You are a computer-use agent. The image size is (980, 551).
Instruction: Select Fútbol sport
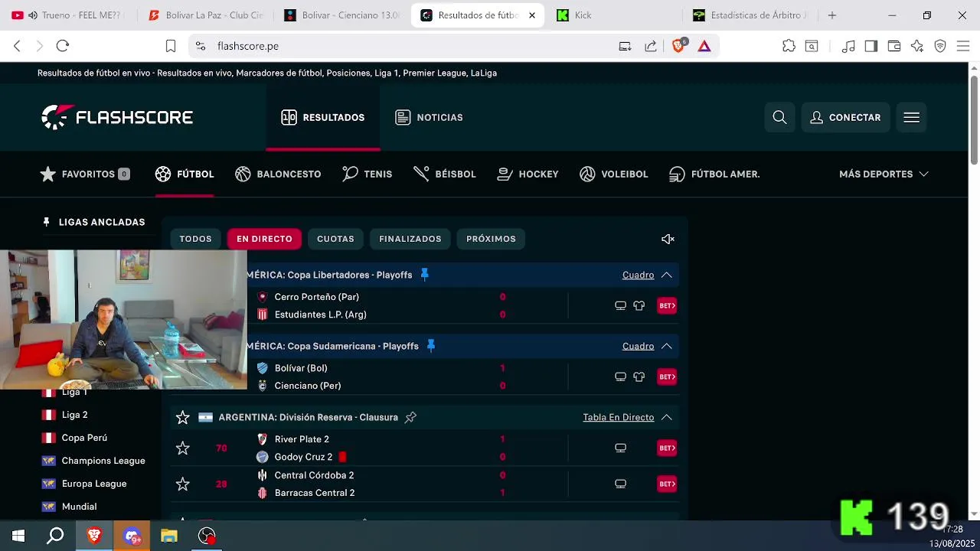(x=185, y=174)
